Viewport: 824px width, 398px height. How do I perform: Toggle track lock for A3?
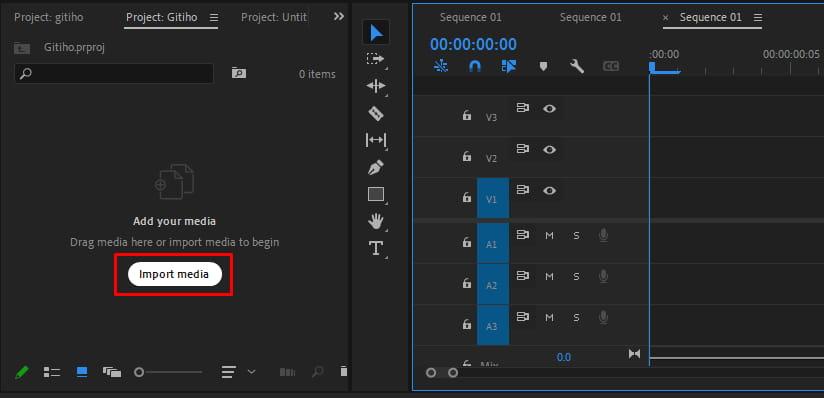(x=467, y=324)
